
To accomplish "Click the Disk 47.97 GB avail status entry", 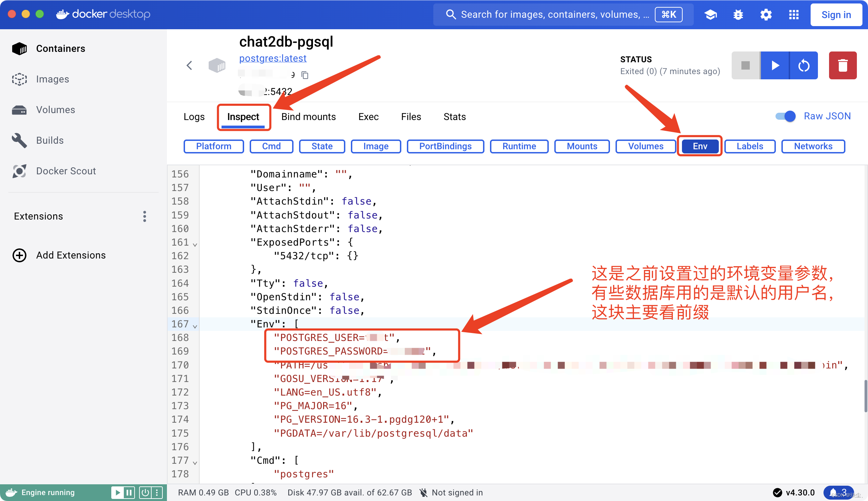I will coord(349,493).
